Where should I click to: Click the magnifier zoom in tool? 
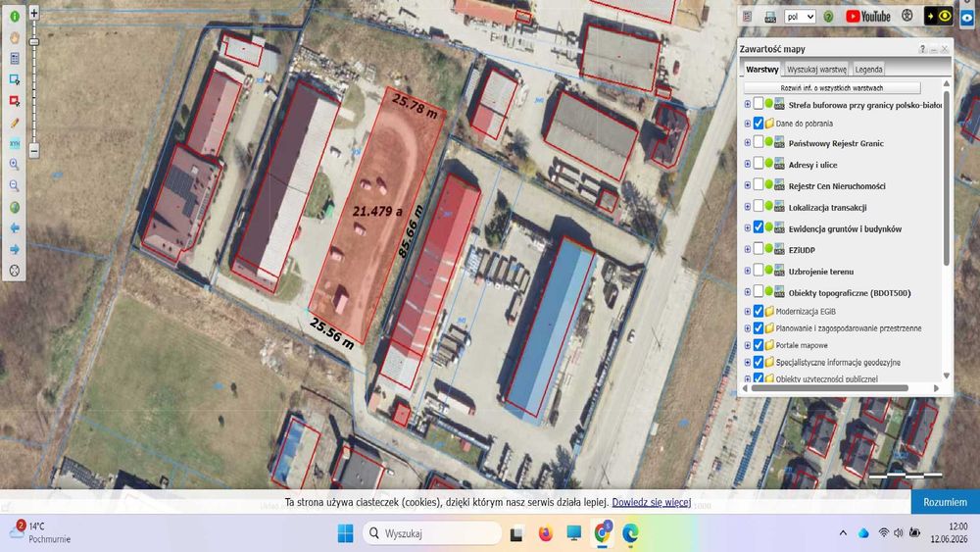pyautogui.click(x=15, y=165)
